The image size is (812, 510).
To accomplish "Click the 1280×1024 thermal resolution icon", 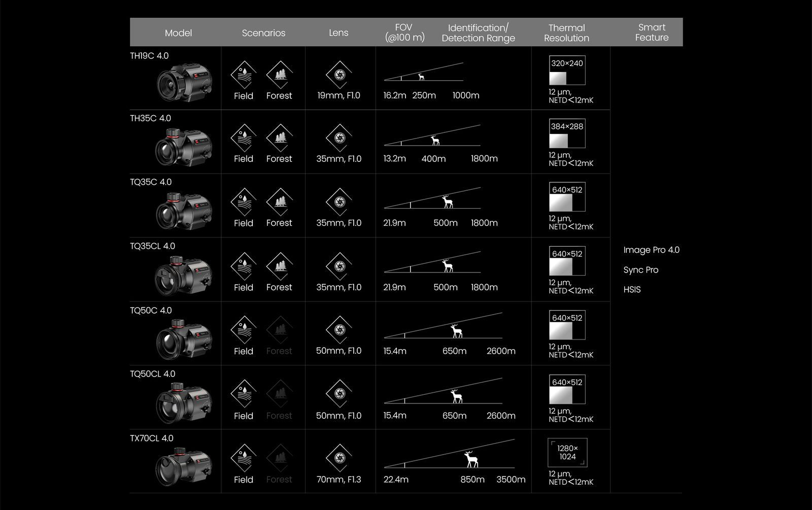I will (x=567, y=452).
